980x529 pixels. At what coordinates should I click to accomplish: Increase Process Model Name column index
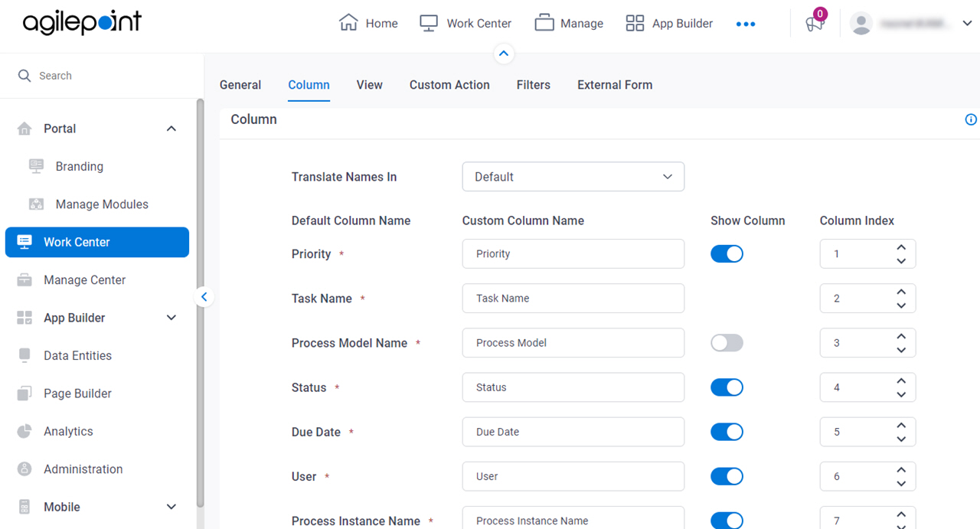tap(901, 336)
